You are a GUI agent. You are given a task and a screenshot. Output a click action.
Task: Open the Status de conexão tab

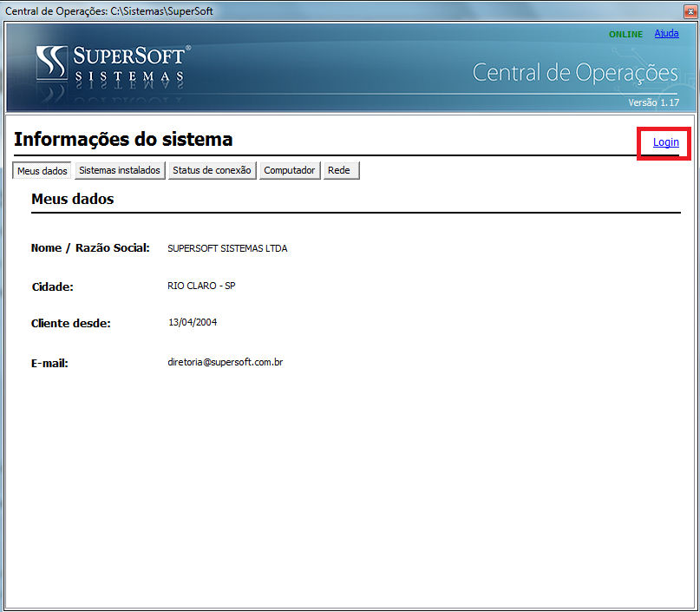(x=212, y=170)
